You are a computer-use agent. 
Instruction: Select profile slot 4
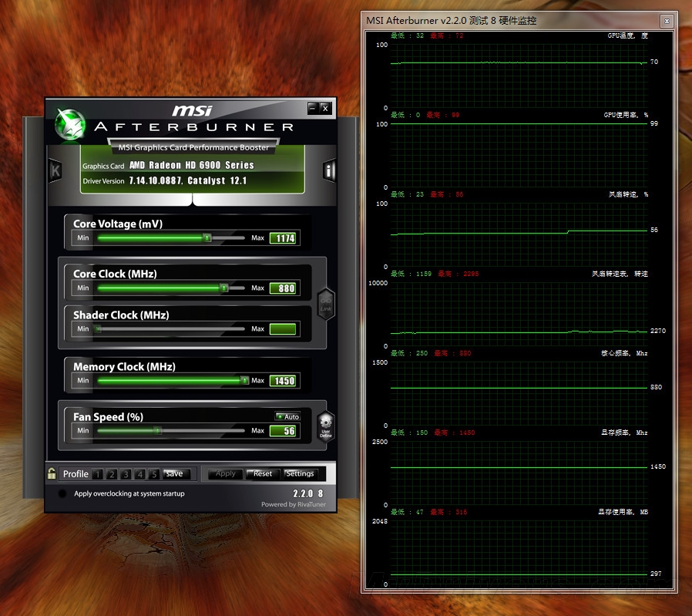click(x=140, y=474)
